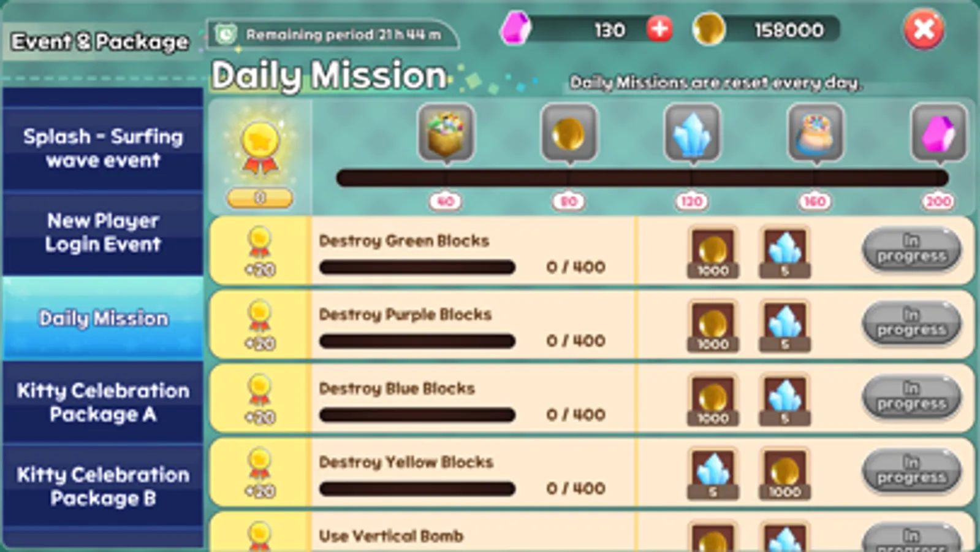
Task: Tap the gold coin currency icon
Action: [x=708, y=29]
